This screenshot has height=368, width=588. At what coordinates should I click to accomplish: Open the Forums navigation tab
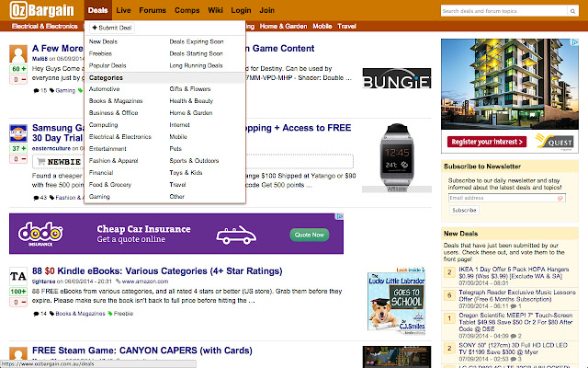tap(153, 10)
